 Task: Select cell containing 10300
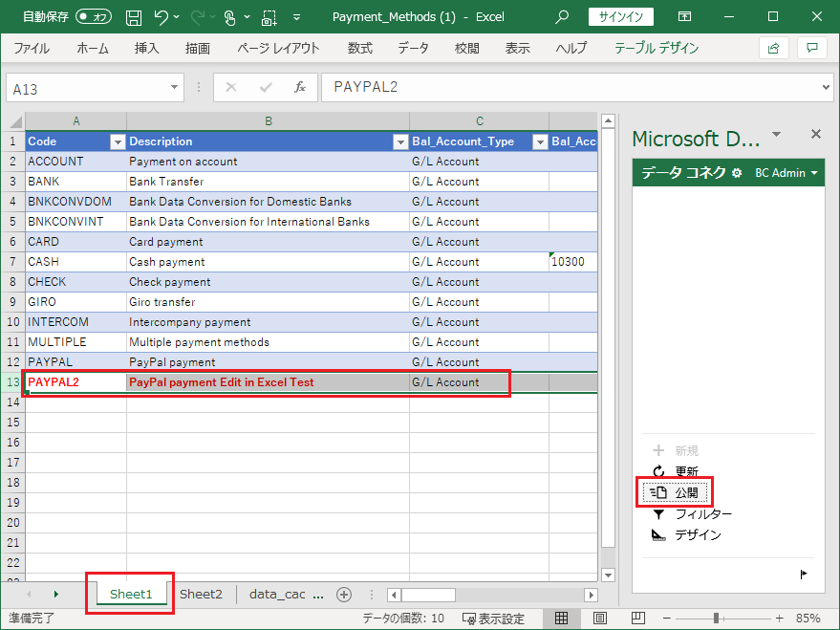tap(573, 262)
